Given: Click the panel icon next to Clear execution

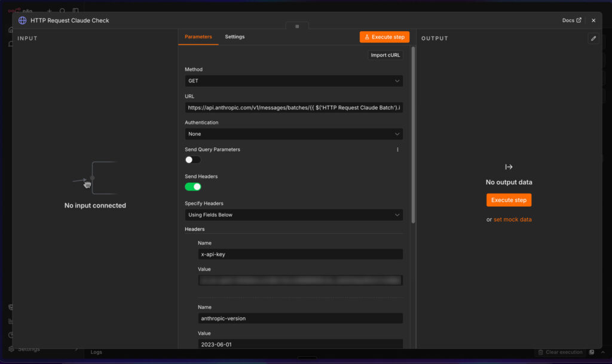Looking at the screenshot, I should pyautogui.click(x=592, y=352).
